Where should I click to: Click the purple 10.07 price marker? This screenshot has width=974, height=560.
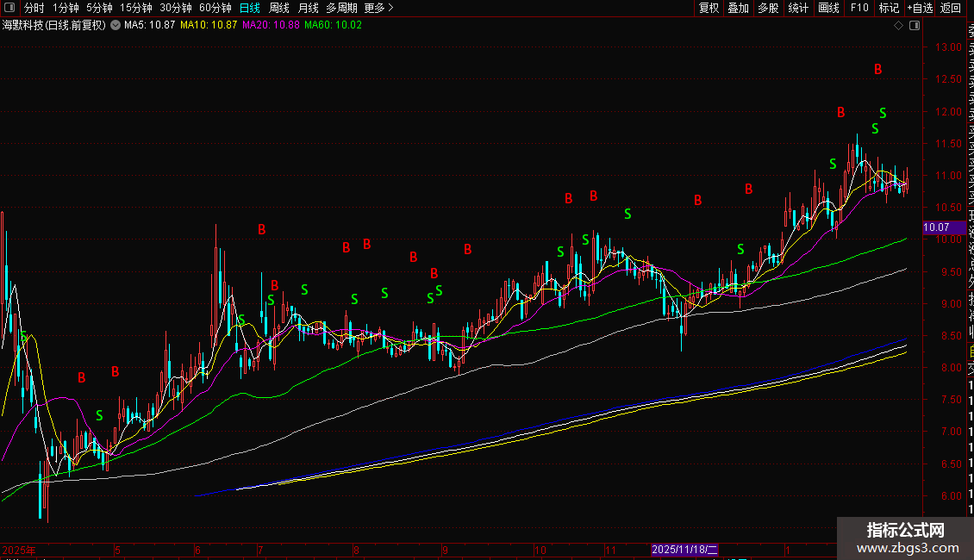pos(936,228)
